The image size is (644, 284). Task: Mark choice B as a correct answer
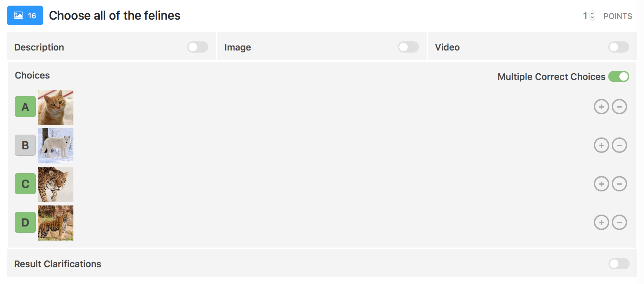(x=25, y=145)
